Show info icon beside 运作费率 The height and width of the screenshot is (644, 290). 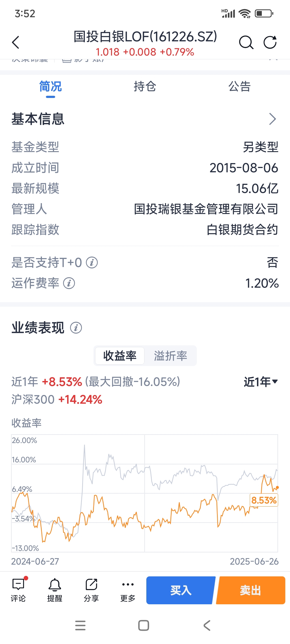tap(69, 283)
